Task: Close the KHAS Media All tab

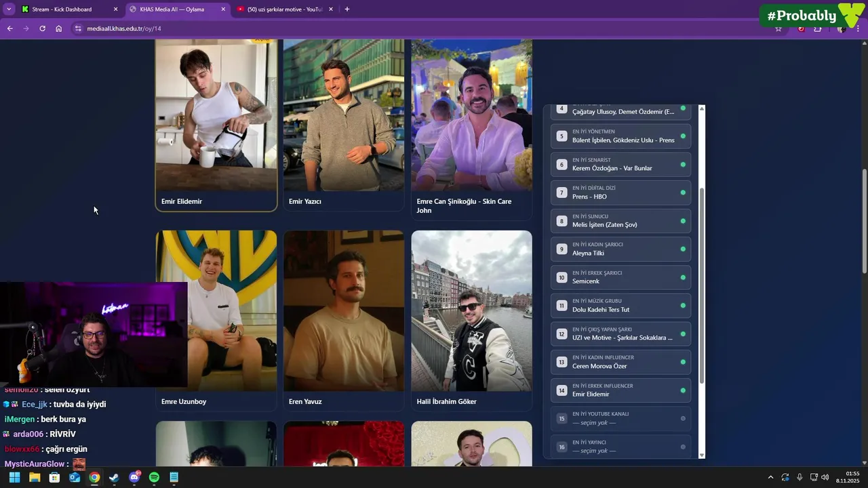Action: pos(224,9)
